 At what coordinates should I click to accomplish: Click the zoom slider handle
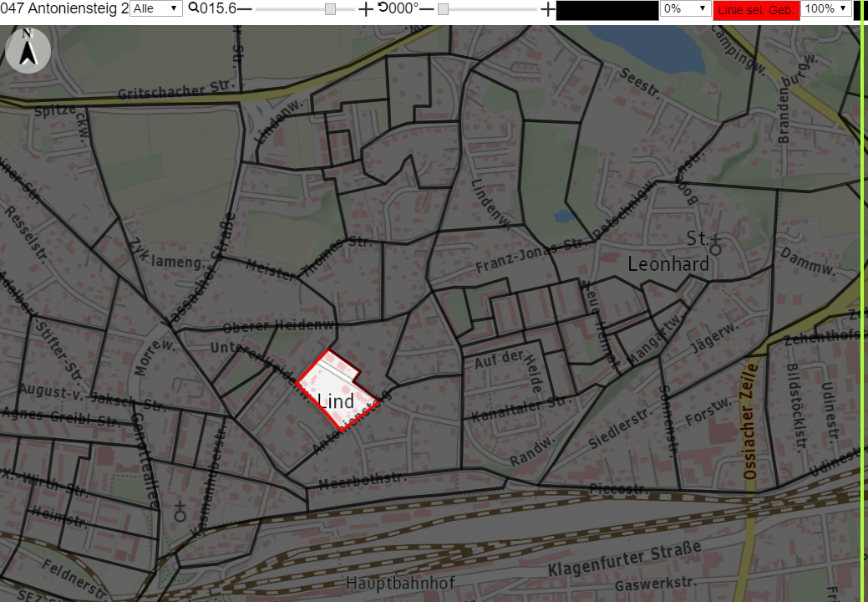[330, 9]
